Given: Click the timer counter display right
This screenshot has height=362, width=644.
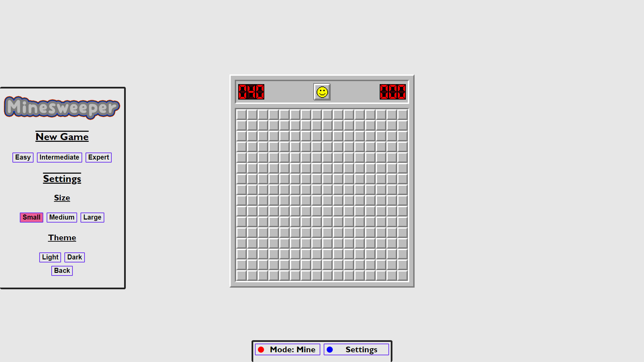Looking at the screenshot, I should (391, 92).
